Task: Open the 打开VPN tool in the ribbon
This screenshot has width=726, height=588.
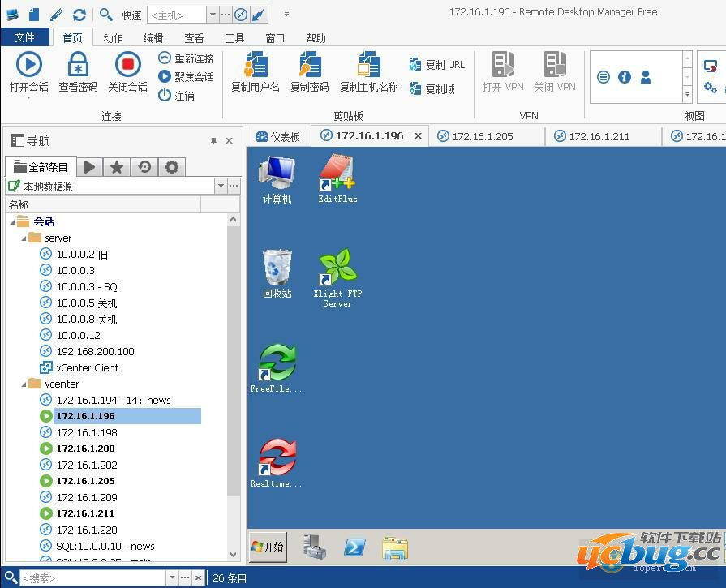Action: pos(503,71)
